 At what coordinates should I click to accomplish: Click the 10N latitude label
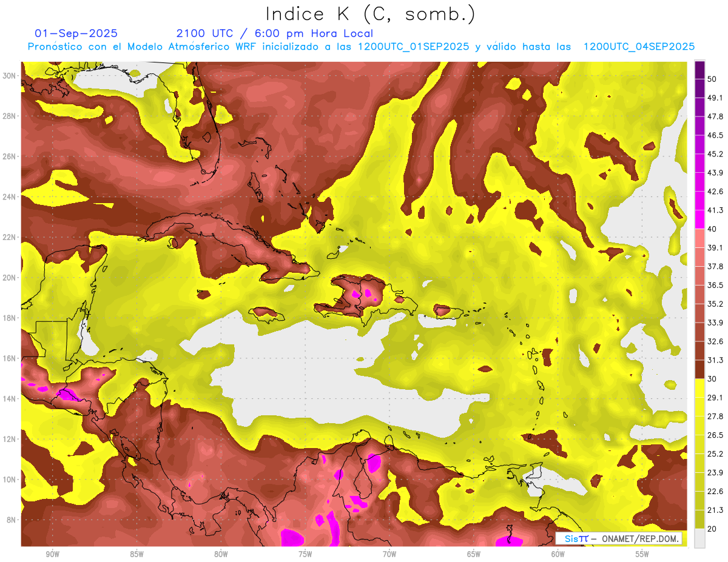pyautogui.click(x=10, y=480)
